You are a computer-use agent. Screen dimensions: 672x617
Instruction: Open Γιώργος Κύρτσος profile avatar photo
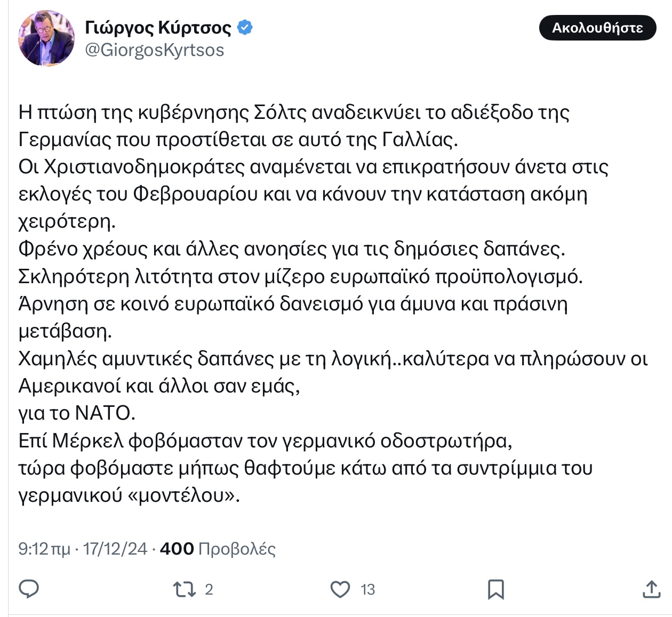point(46,38)
